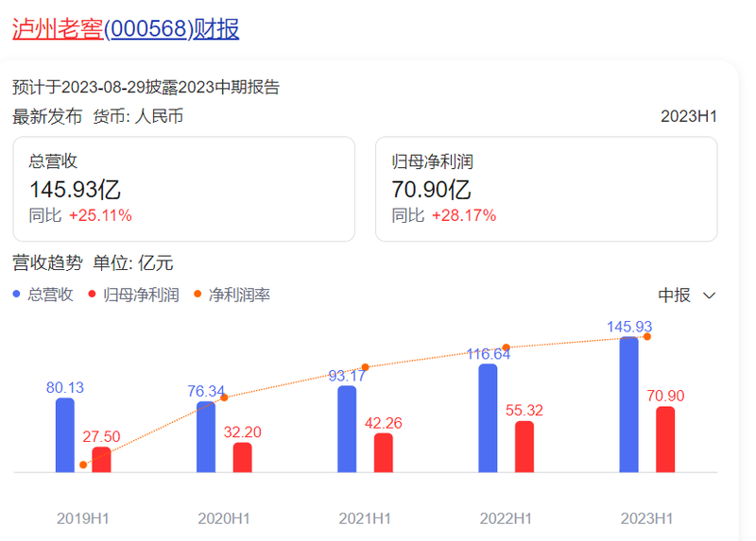Toggle the 归母净利润 legend series
The width and height of the screenshot is (756, 541).
pyautogui.click(x=133, y=295)
